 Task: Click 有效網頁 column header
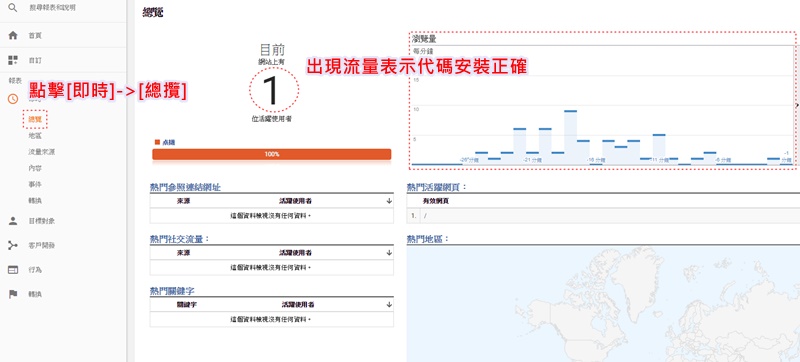(x=436, y=201)
